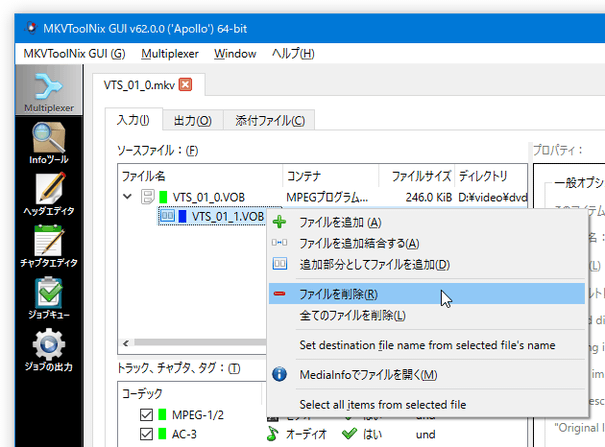Click the D:¥video¥dvd directory cell
The height and width of the screenshot is (447, 605).
coord(492,197)
